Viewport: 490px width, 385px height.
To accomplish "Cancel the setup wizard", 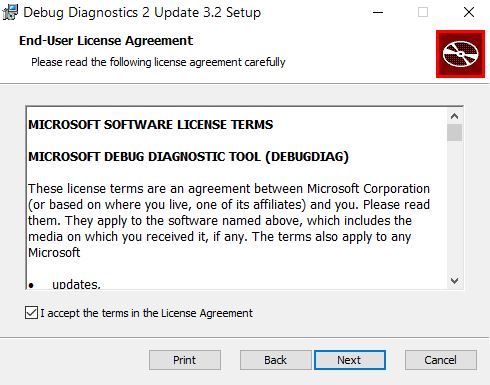I will (440, 360).
